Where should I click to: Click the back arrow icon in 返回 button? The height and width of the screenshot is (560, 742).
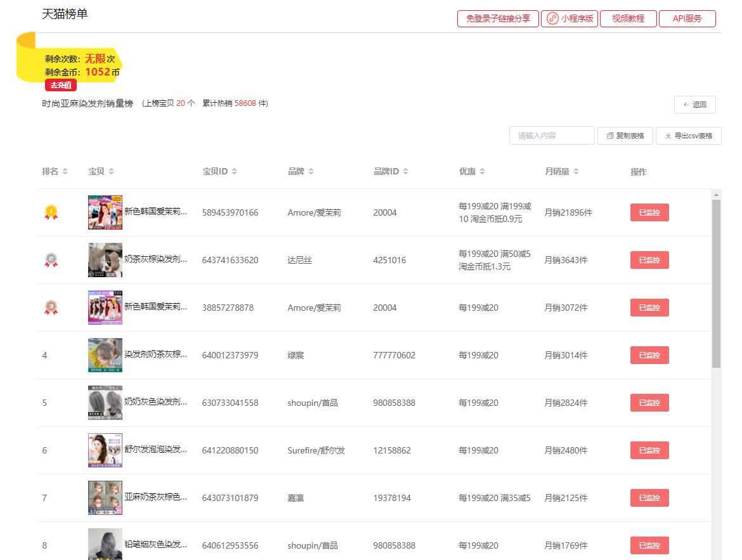pyautogui.click(x=686, y=104)
